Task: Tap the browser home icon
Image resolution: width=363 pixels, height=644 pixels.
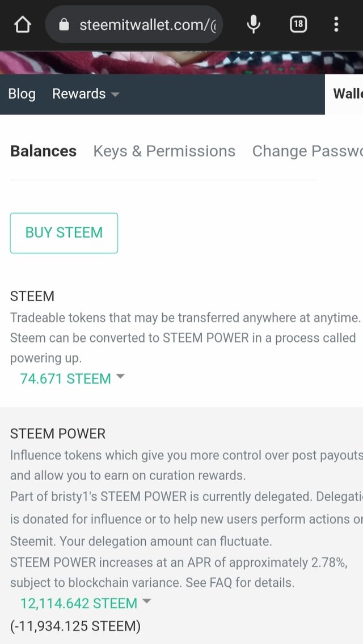Action: pyautogui.click(x=23, y=25)
